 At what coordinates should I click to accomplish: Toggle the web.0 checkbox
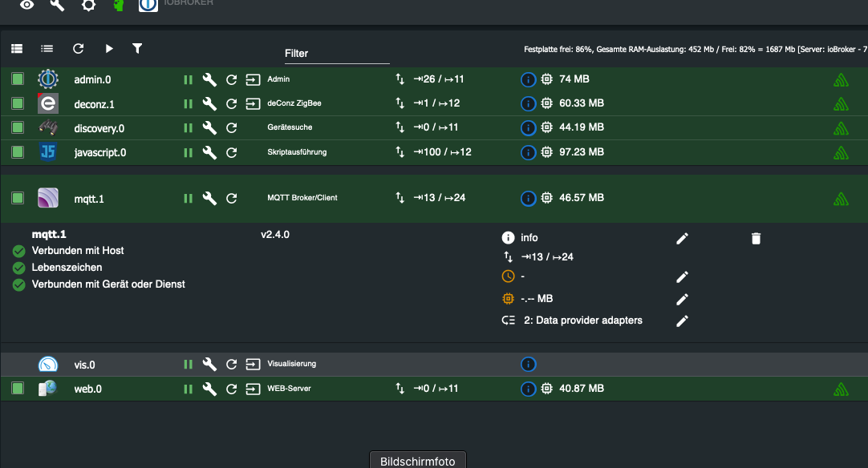point(18,389)
